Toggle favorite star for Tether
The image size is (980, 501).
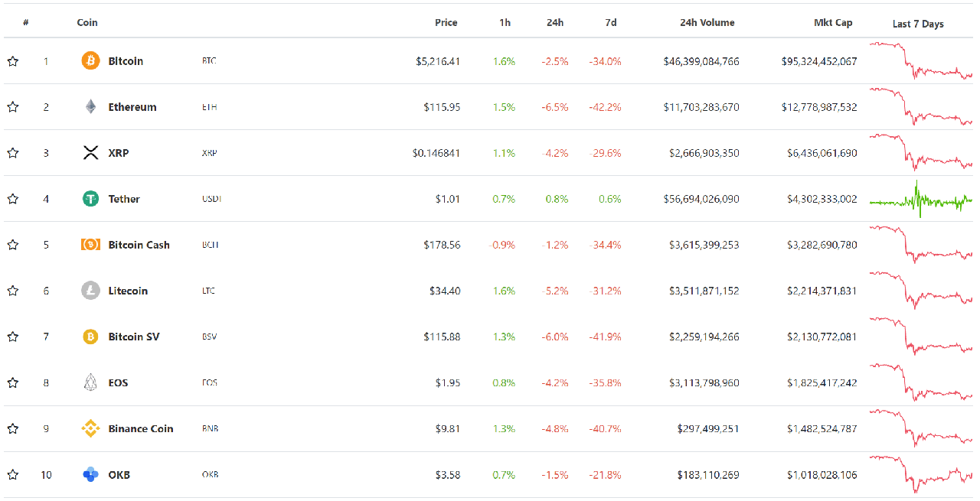[x=13, y=199]
